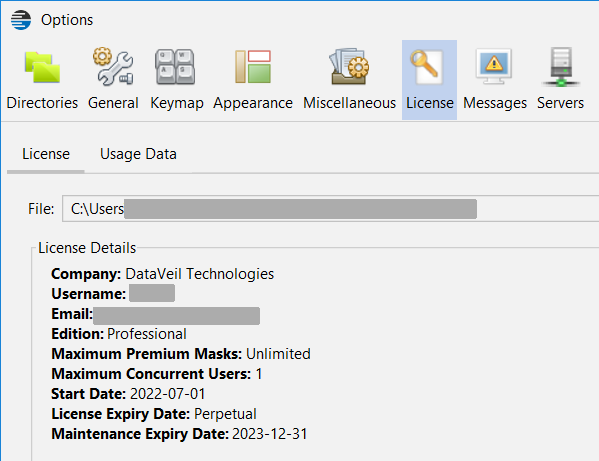Click the redacted Username value
Image resolution: width=599 pixels, height=461 pixels.
pos(152,293)
